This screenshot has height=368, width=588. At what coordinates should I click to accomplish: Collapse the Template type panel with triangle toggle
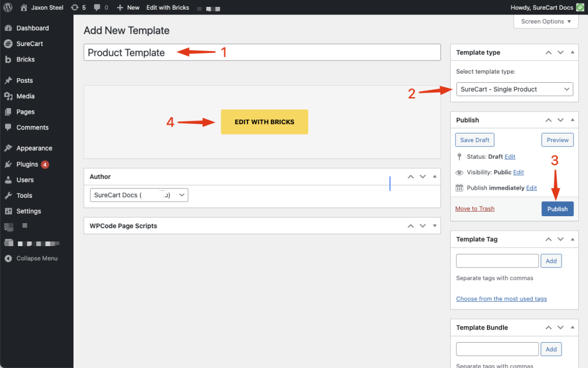(x=572, y=52)
